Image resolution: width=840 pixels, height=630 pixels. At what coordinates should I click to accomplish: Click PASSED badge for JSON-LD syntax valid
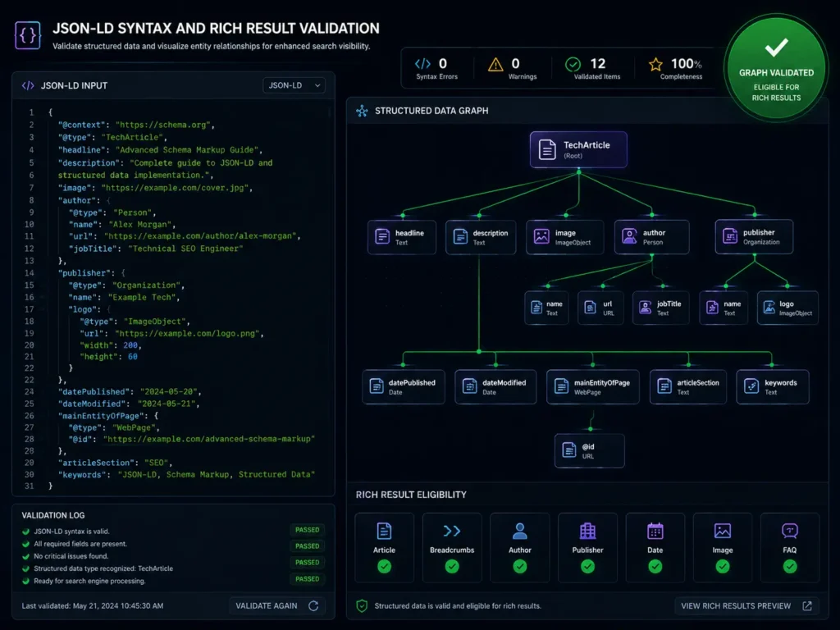(308, 530)
